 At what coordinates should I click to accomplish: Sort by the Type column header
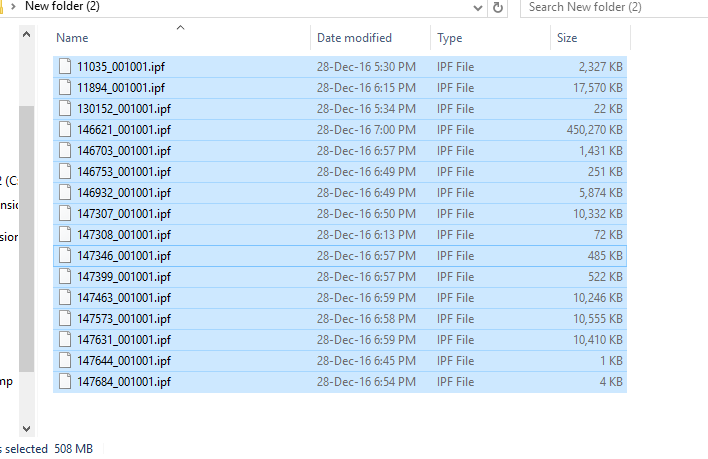click(x=450, y=38)
